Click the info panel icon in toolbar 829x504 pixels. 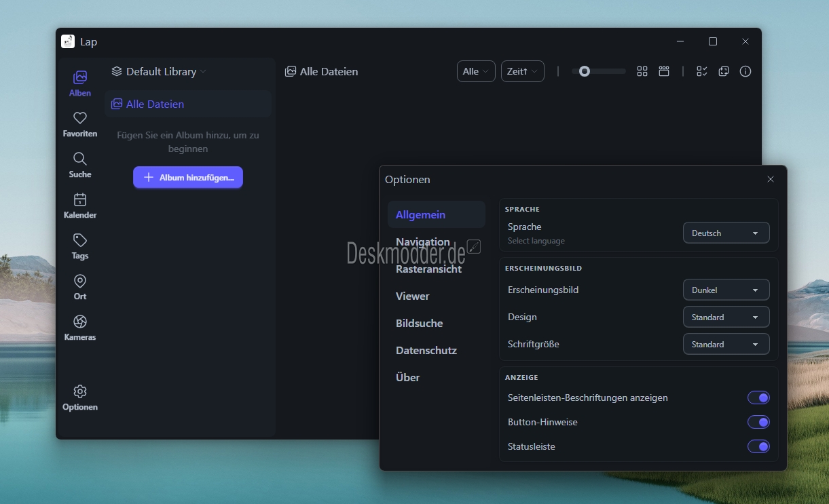745,71
